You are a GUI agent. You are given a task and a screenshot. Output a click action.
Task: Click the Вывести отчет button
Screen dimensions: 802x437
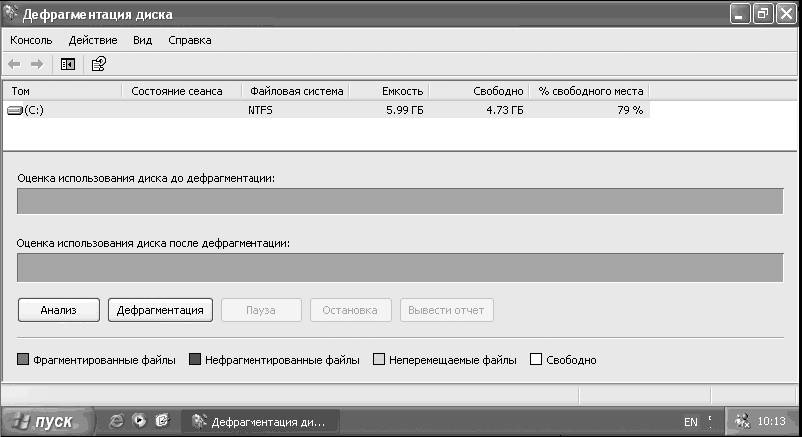pos(447,310)
